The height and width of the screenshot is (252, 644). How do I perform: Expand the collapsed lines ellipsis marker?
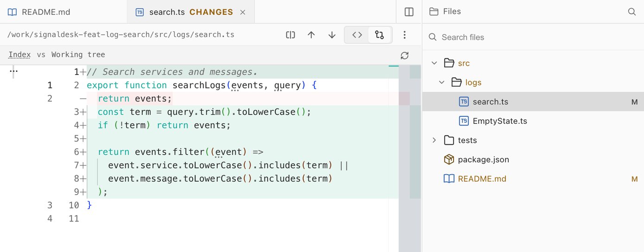pos(13,71)
